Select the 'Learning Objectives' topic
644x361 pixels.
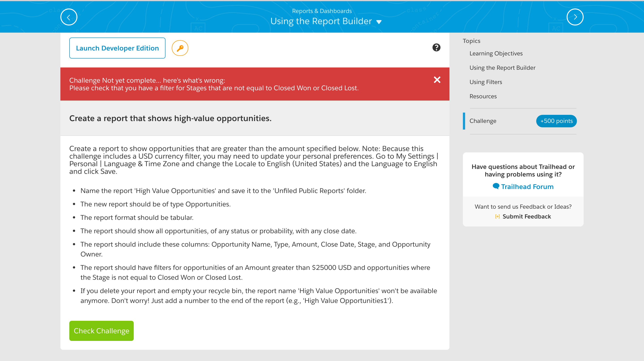click(x=496, y=53)
